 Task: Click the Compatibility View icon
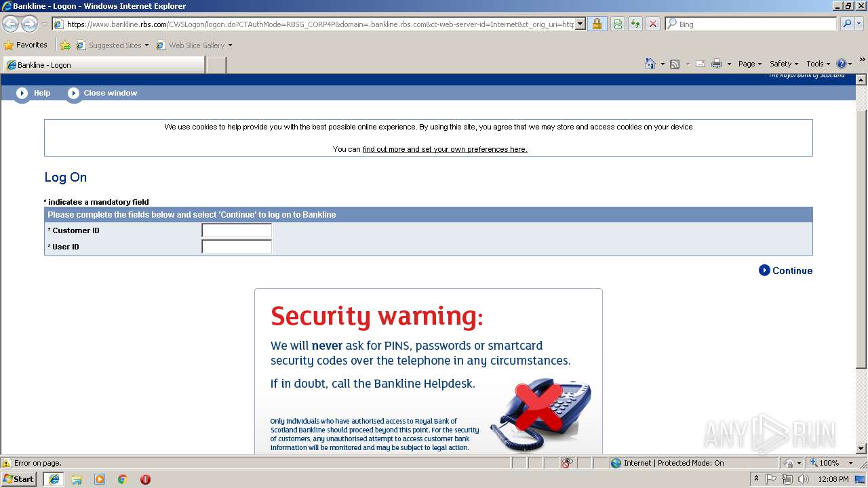point(618,24)
